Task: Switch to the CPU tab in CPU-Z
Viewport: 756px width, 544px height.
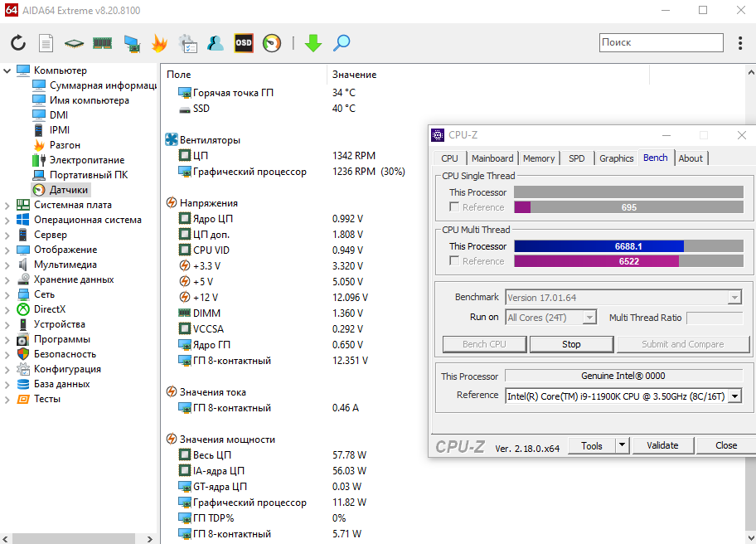Action: point(449,158)
